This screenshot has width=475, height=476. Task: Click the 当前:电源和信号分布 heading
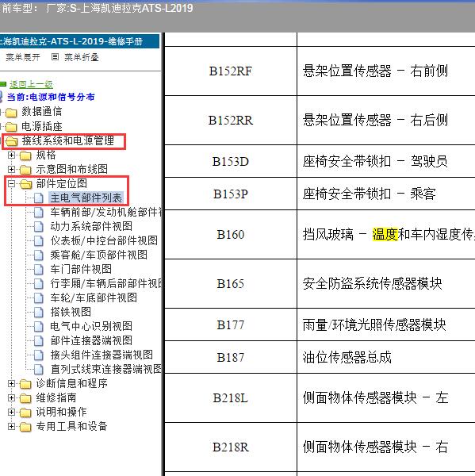pos(51,97)
